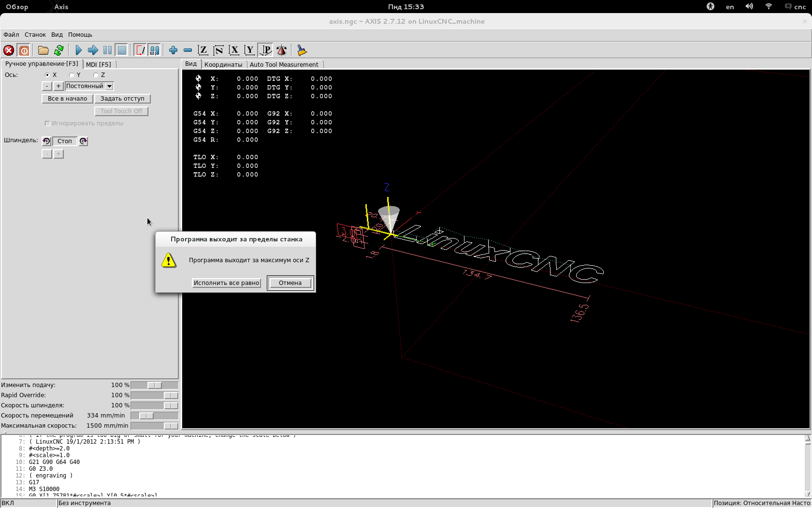
Task: Switch to the MDI [F5] tab
Action: coord(99,64)
